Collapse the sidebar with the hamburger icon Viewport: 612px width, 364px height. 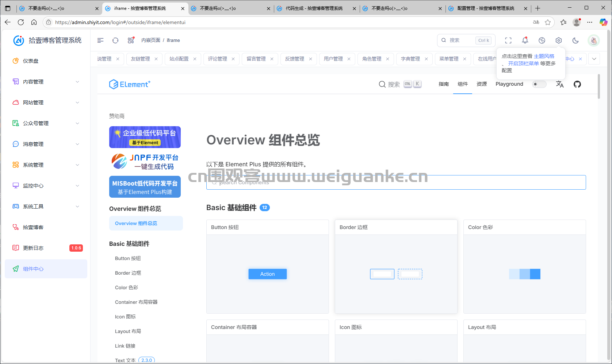pos(100,40)
